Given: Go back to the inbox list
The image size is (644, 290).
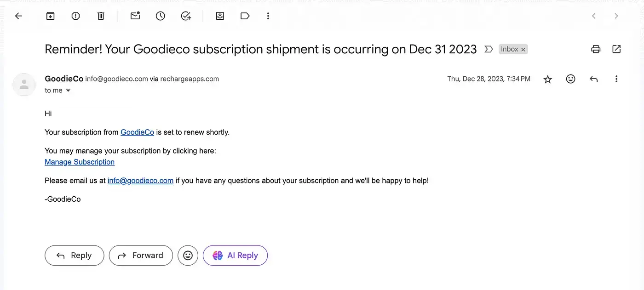Looking at the screenshot, I should pos(18,16).
